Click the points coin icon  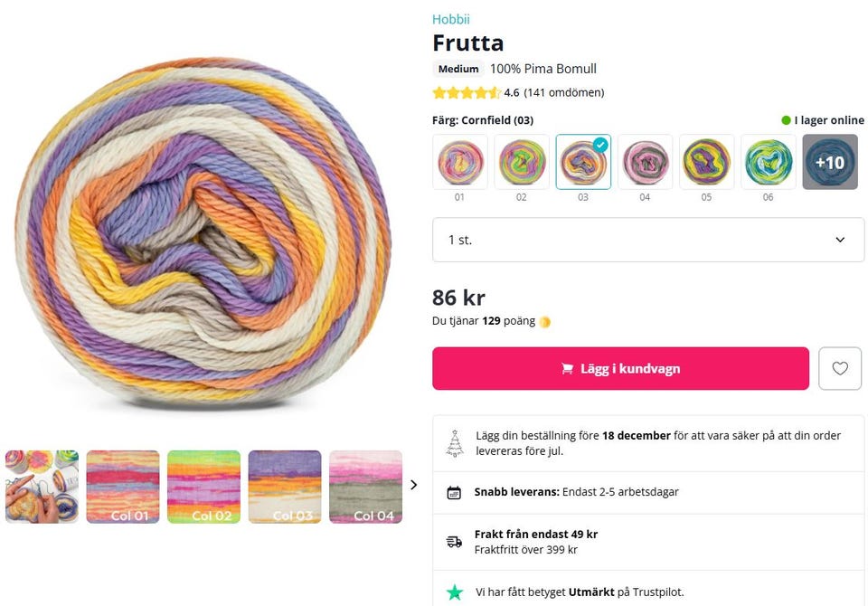[x=544, y=321]
